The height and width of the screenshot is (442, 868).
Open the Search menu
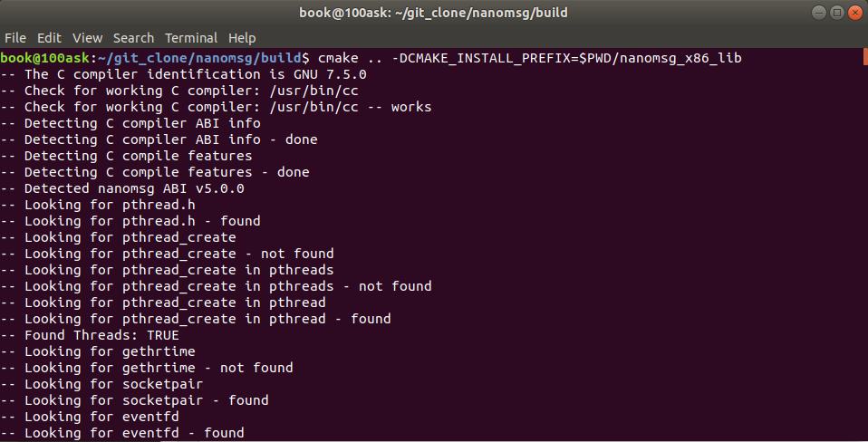[x=133, y=38]
